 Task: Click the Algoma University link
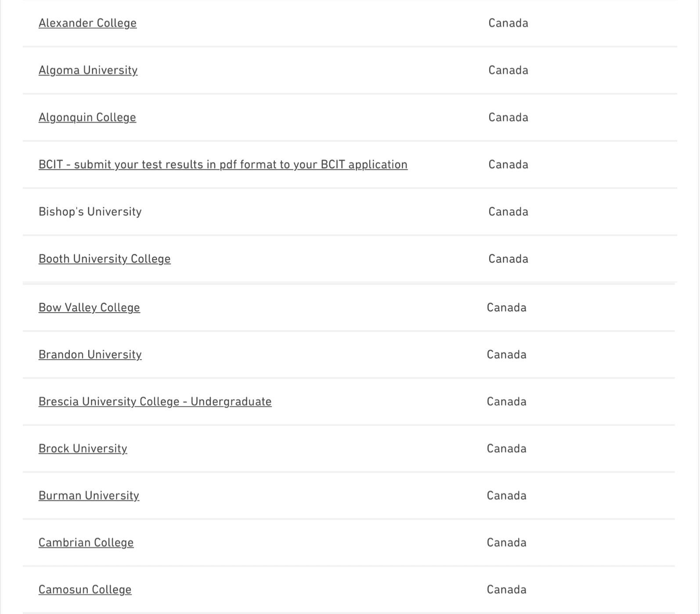click(x=88, y=70)
